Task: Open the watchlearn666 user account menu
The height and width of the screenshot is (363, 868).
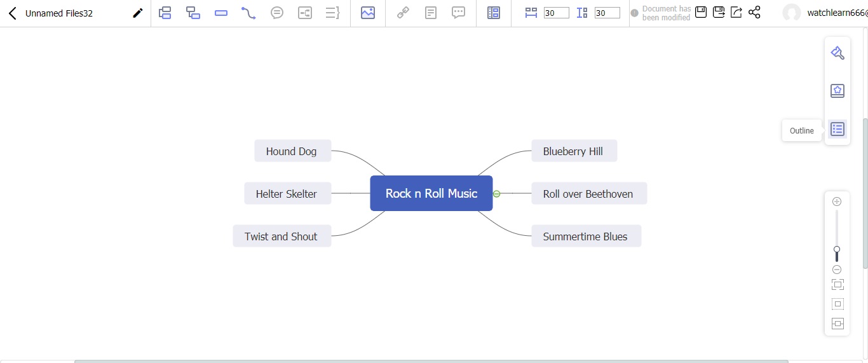Action: pos(826,13)
